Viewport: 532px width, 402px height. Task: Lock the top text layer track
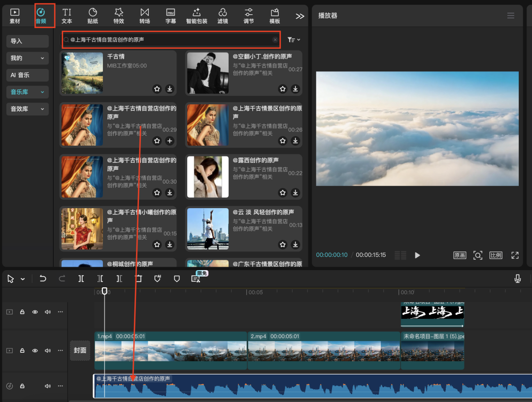[22, 312]
